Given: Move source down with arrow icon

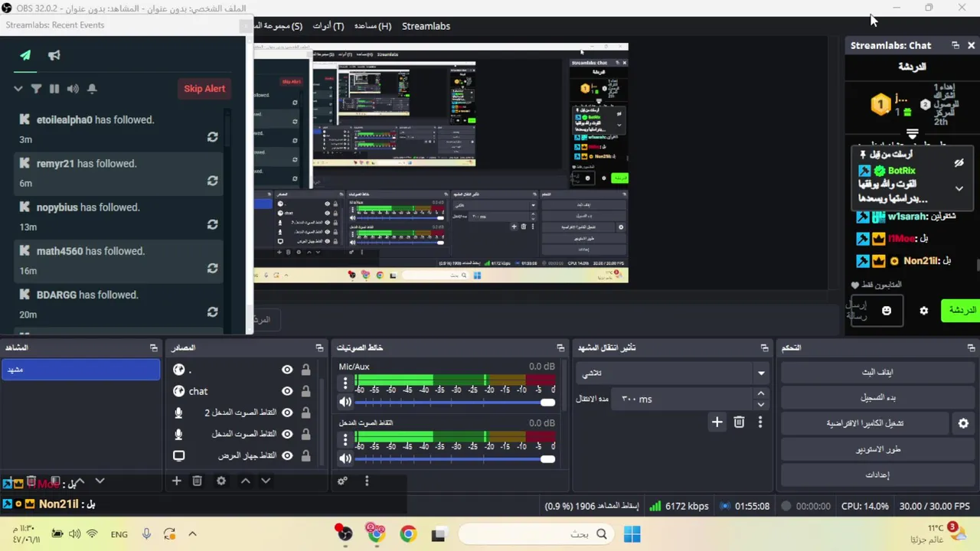Looking at the screenshot, I should [266, 481].
